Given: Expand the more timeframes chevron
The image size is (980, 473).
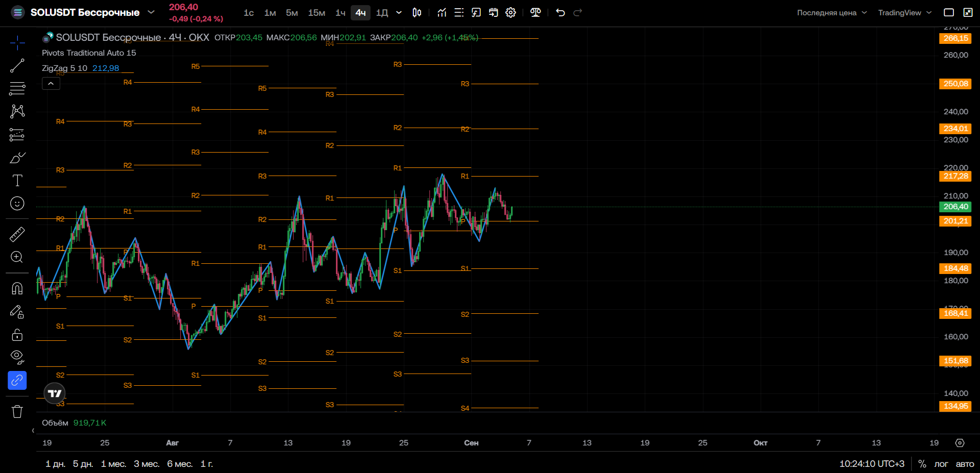Looking at the screenshot, I should (x=399, y=13).
